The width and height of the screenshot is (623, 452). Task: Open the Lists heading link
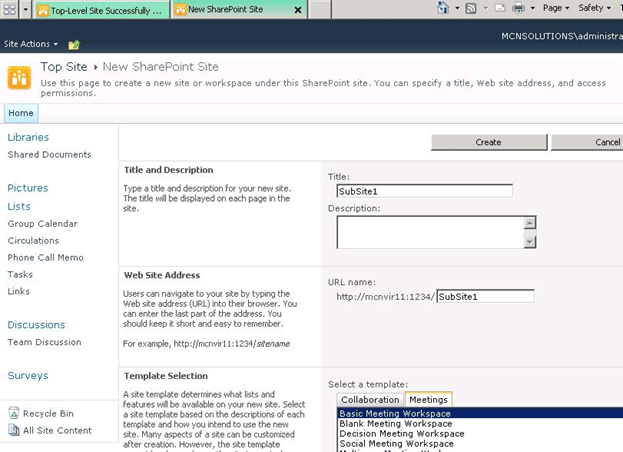point(19,207)
